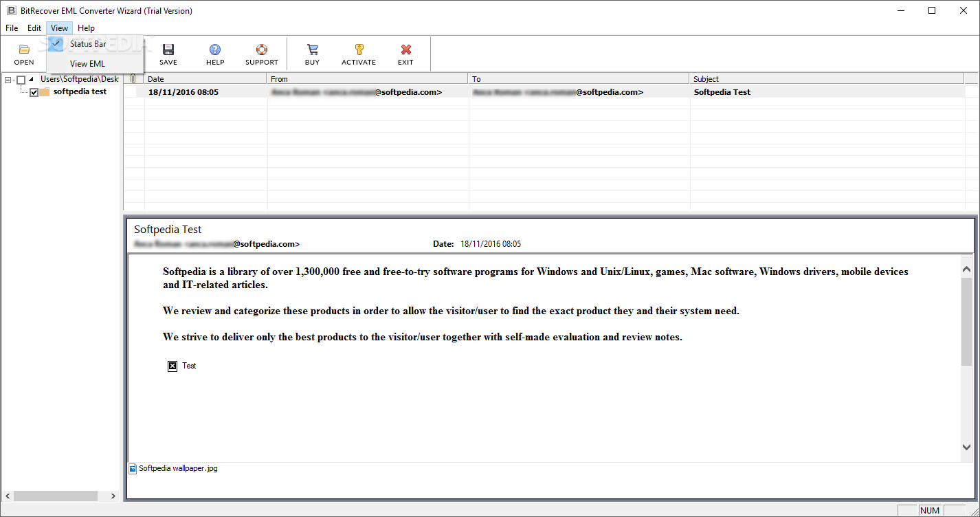The width and height of the screenshot is (980, 517).
Task: Sort emails by From column
Action: pyautogui.click(x=368, y=79)
